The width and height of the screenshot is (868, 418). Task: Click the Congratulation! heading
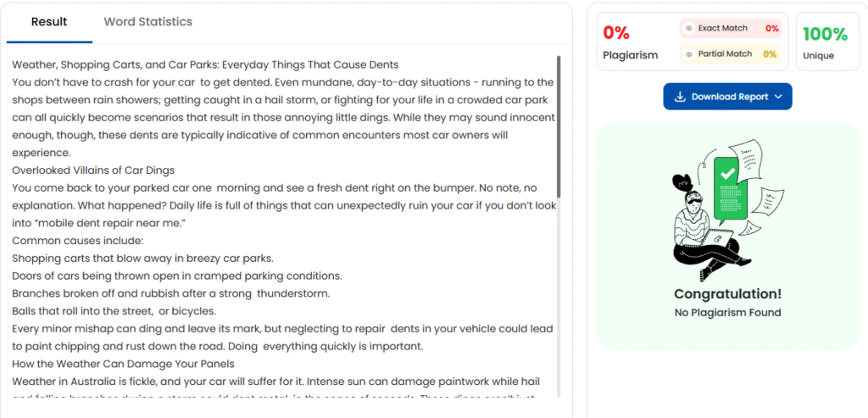[727, 294]
